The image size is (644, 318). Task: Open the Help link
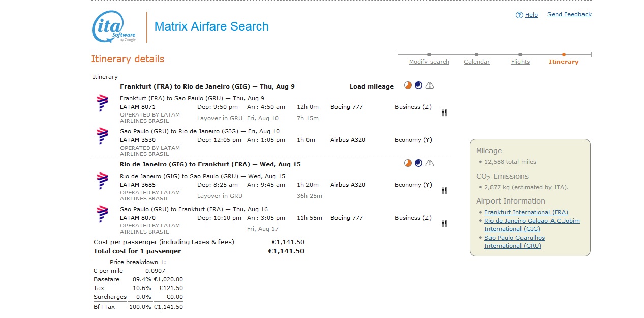[x=531, y=15]
